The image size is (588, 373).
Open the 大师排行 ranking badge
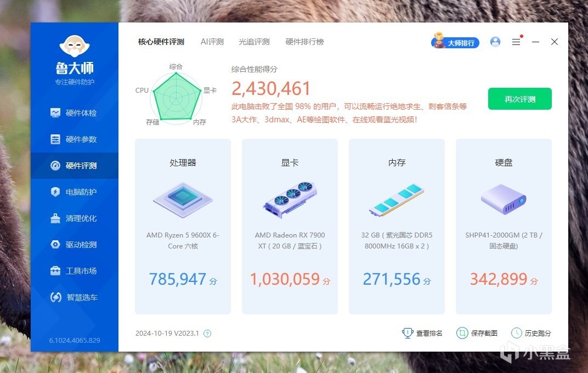click(455, 42)
